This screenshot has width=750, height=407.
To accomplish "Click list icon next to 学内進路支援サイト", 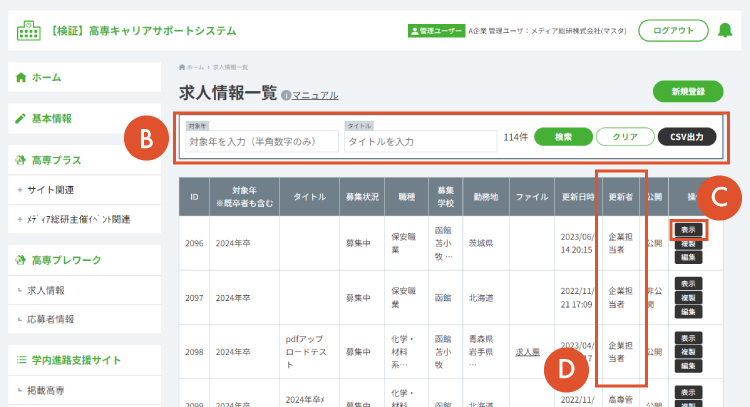I will [21, 360].
